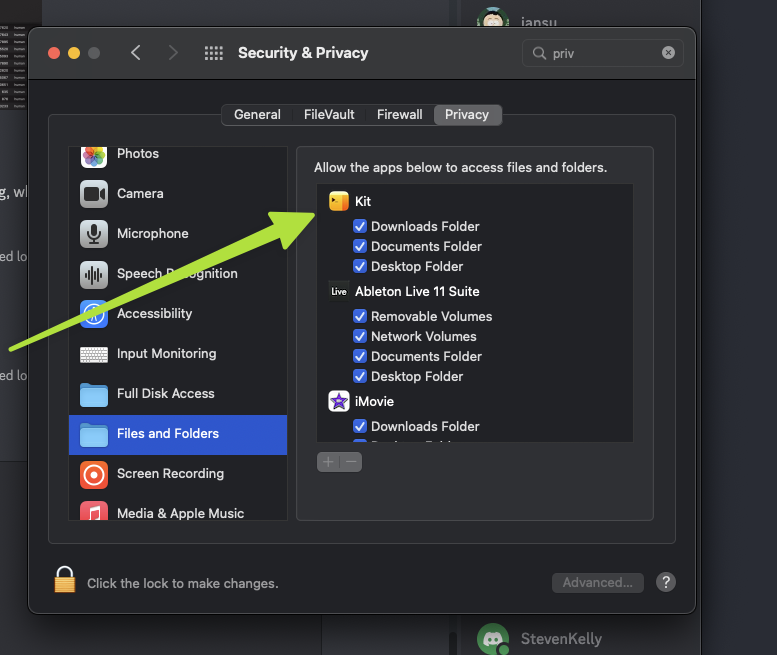This screenshot has height=655, width=777.
Task: Uncheck Kit's Downloads Folder access
Action: click(x=360, y=226)
